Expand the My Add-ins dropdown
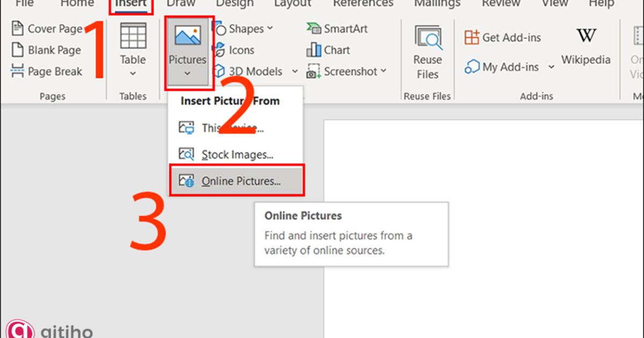644x338 pixels. pyautogui.click(x=551, y=67)
